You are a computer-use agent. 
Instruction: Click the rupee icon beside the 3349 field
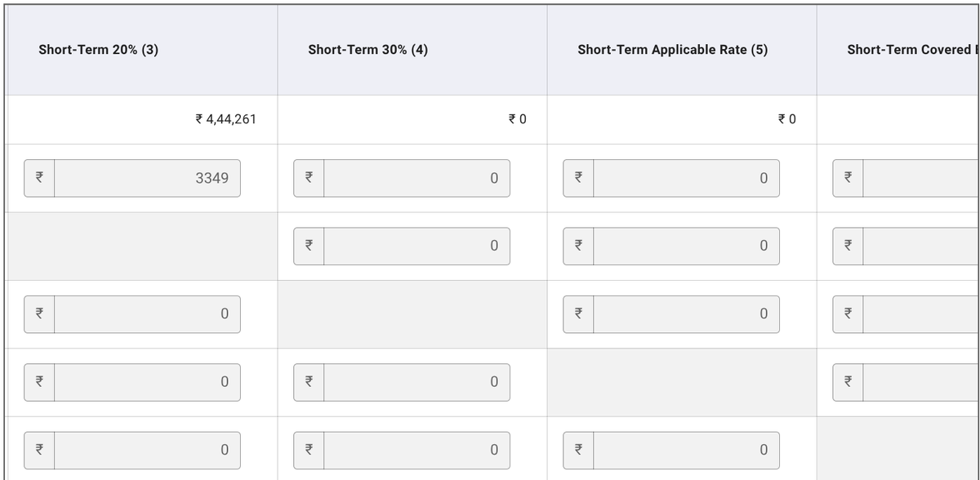(x=39, y=178)
